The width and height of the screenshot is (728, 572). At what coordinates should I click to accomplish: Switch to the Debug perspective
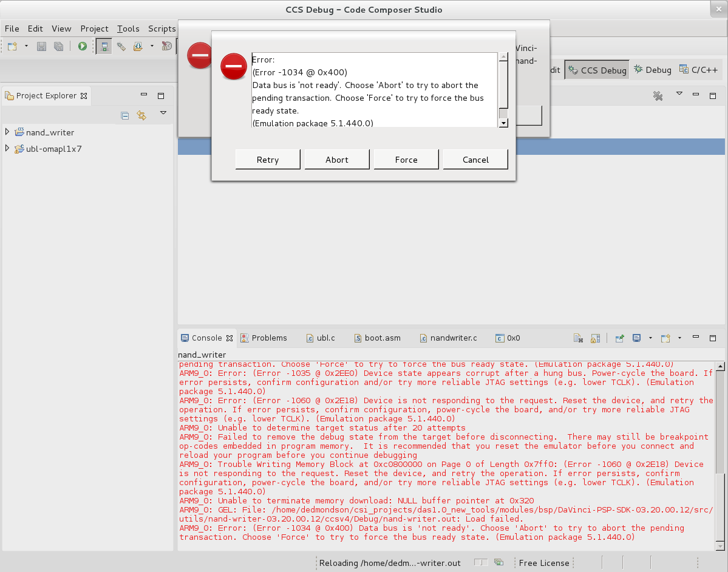click(x=653, y=70)
